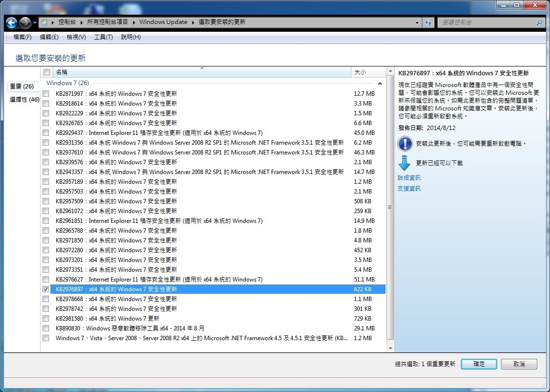This screenshot has height=392, width=550.
Task: Check the KB2961851 Internet Explorer 11 checkbox
Action: [x=46, y=221]
